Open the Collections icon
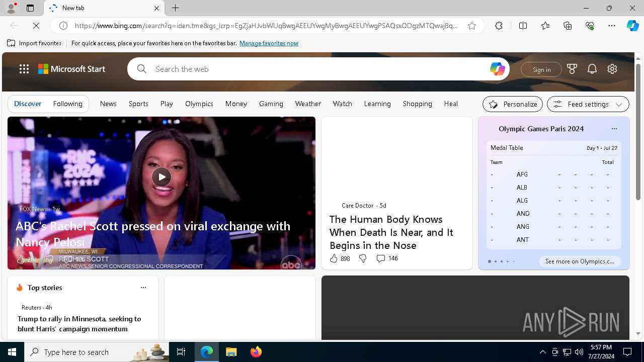The width and height of the screenshot is (644, 362). coord(568,26)
